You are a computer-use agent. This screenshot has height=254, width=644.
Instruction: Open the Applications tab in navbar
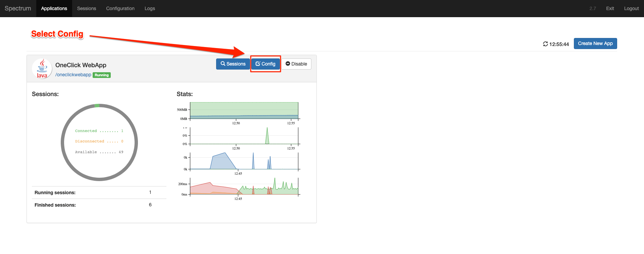pyautogui.click(x=54, y=8)
